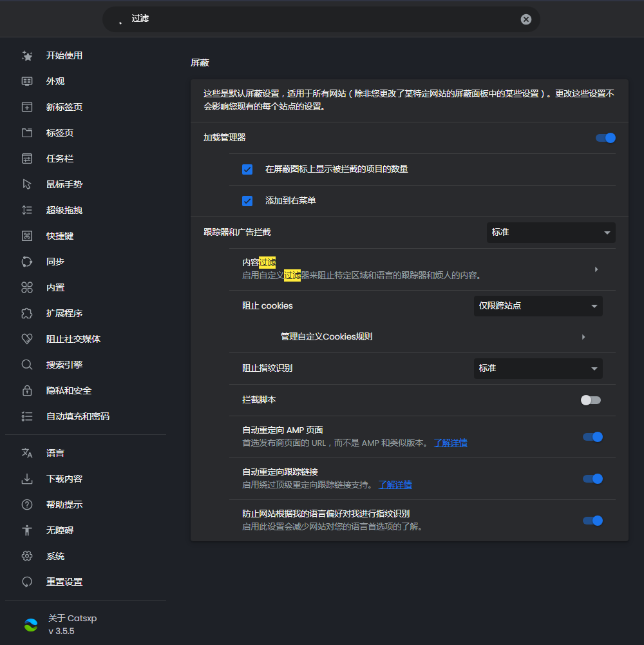Open 内容过滤 settings row
This screenshot has width=644, height=645.
click(422, 269)
